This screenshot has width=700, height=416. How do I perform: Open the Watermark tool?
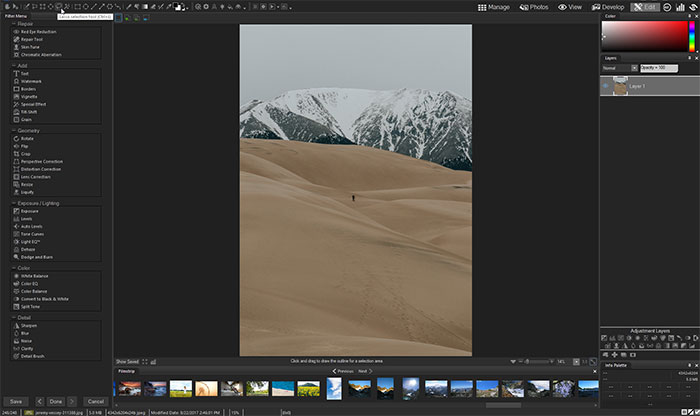click(28, 81)
